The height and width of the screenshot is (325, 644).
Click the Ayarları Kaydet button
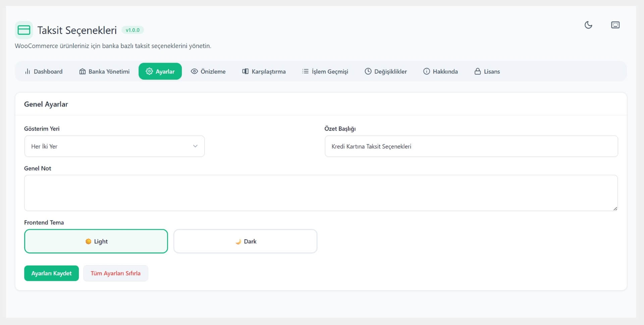51,273
